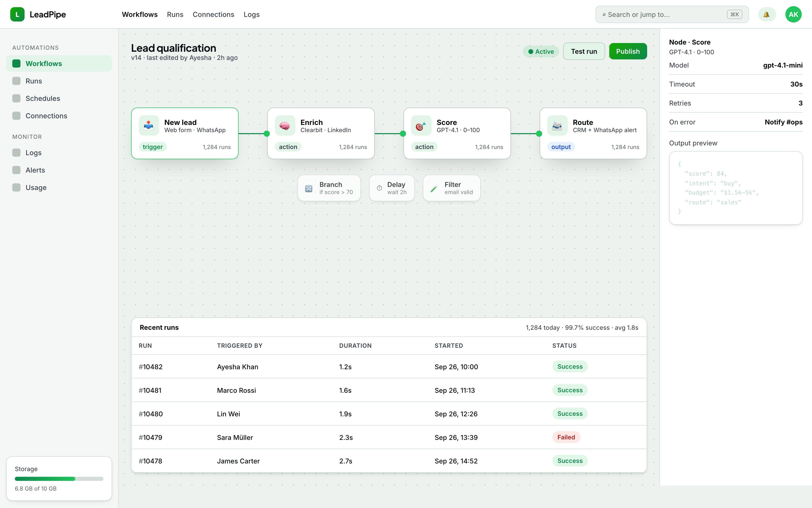The width and height of the screenshot is (812, 508).
Task: Click the Usage sidebar square icon
Action: tap(16, 187)
